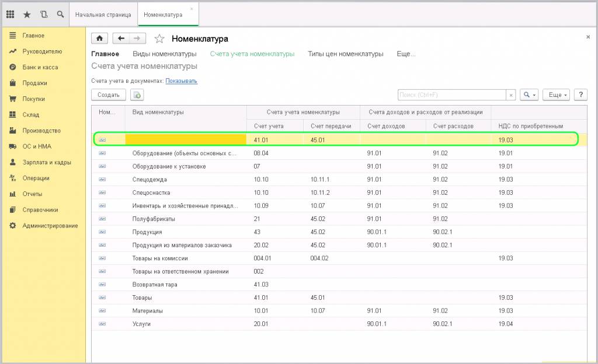
Task: Open Favorites star in top bar
Action: tap(27, 15)
